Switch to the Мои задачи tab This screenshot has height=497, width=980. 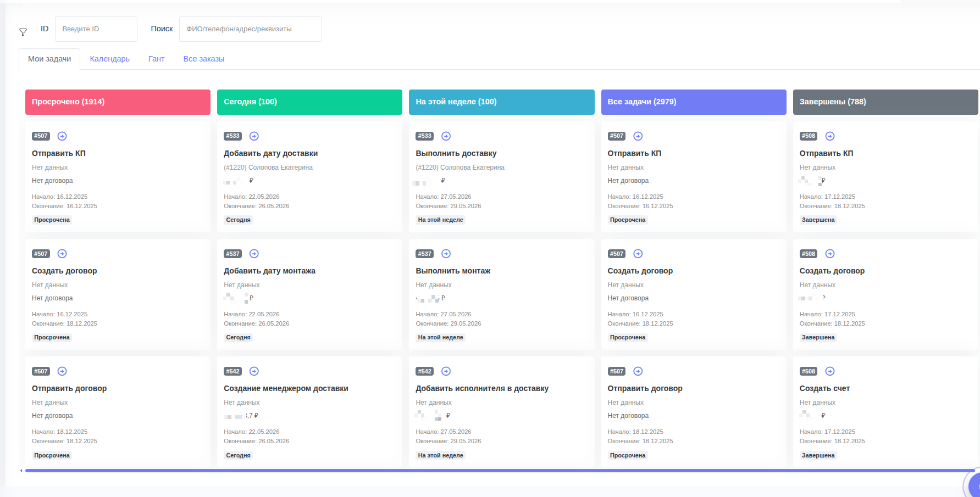[x=49, y=59]
